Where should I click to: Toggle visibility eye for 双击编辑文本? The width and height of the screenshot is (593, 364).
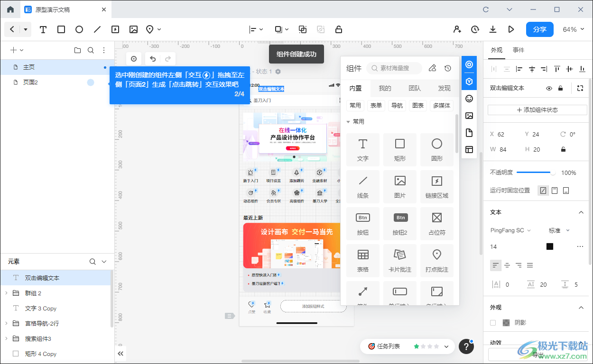pos(549,88)
